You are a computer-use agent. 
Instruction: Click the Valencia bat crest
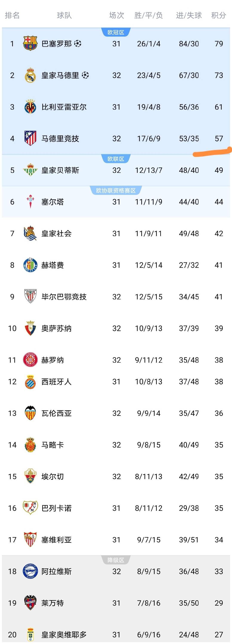pyautogui.click(x=30, y=413)
